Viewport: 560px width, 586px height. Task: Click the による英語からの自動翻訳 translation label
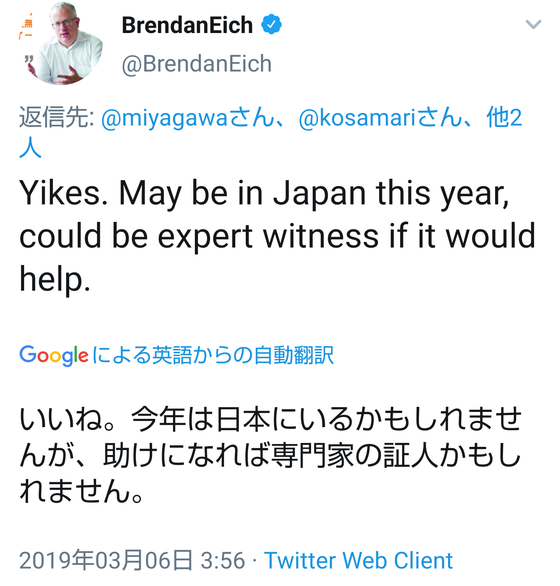pos(213,355)
